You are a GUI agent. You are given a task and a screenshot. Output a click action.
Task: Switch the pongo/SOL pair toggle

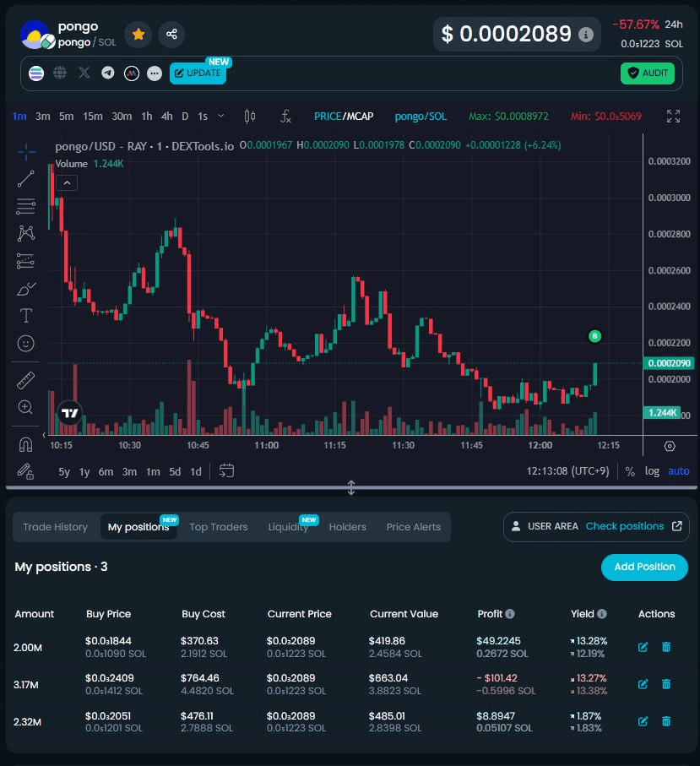point(421,117)
